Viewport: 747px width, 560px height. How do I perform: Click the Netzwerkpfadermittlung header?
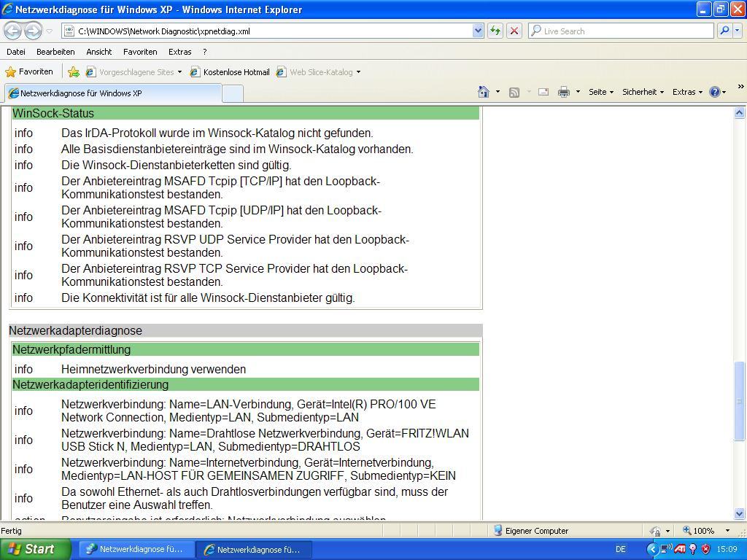pyautogui.click(x=245, y=349)
